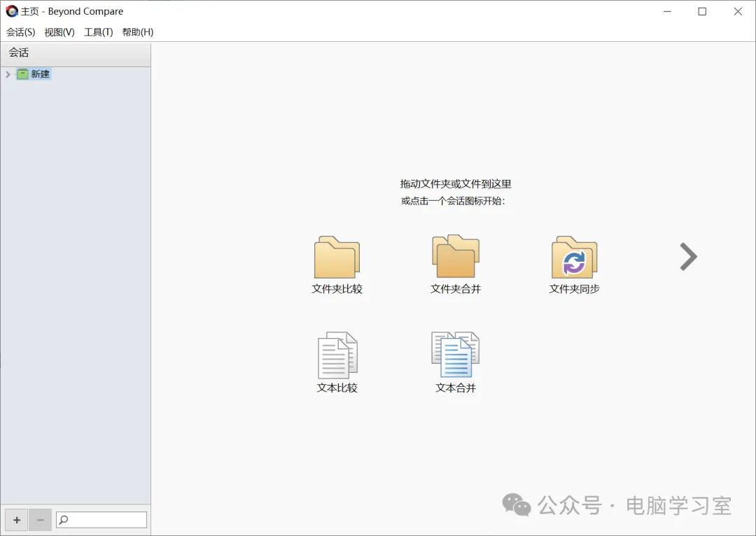Screen dimensions: 756x536
Task: Expand the 新建 tree node arrow
Action: coord(8,74)
